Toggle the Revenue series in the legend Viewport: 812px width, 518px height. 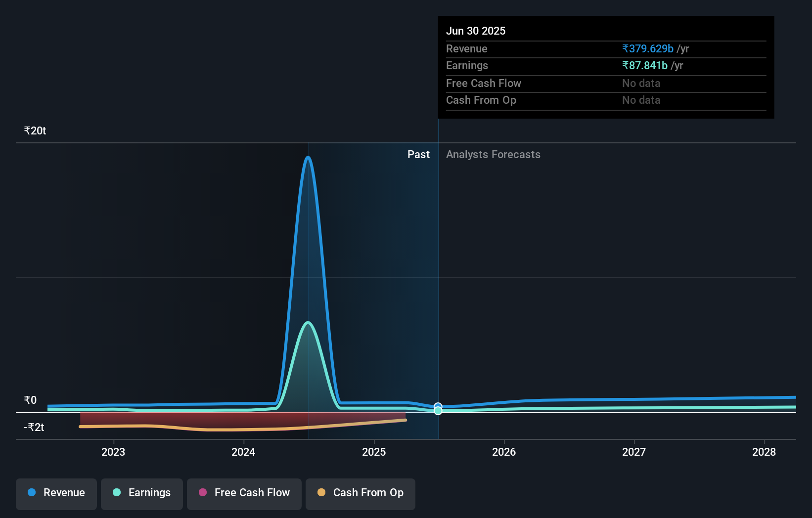56,494
